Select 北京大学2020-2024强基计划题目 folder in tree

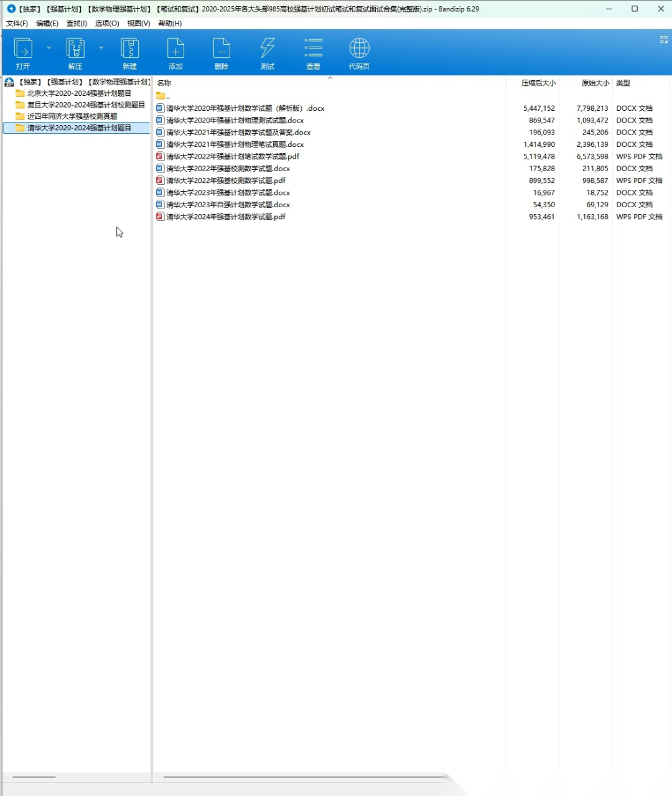79,93
